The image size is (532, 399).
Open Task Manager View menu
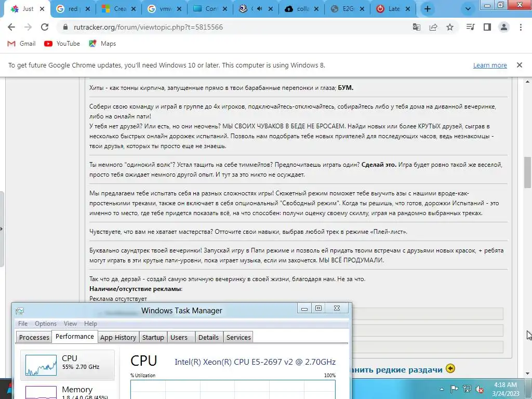point(70,324)
